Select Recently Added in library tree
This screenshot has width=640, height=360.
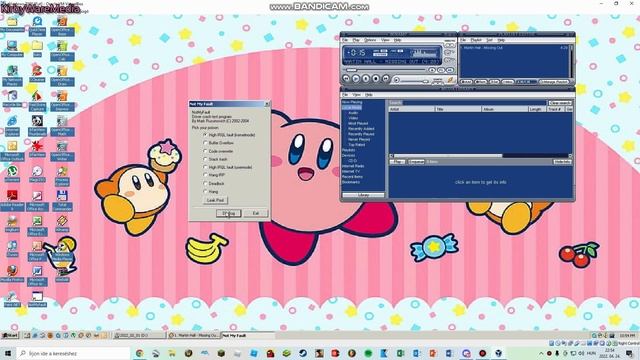click(x=361, y=129)
